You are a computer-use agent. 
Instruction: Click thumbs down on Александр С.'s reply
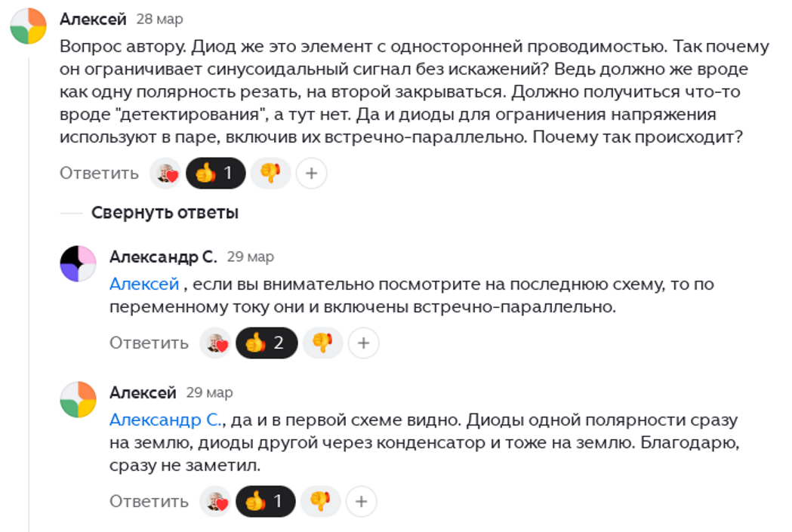322,342
